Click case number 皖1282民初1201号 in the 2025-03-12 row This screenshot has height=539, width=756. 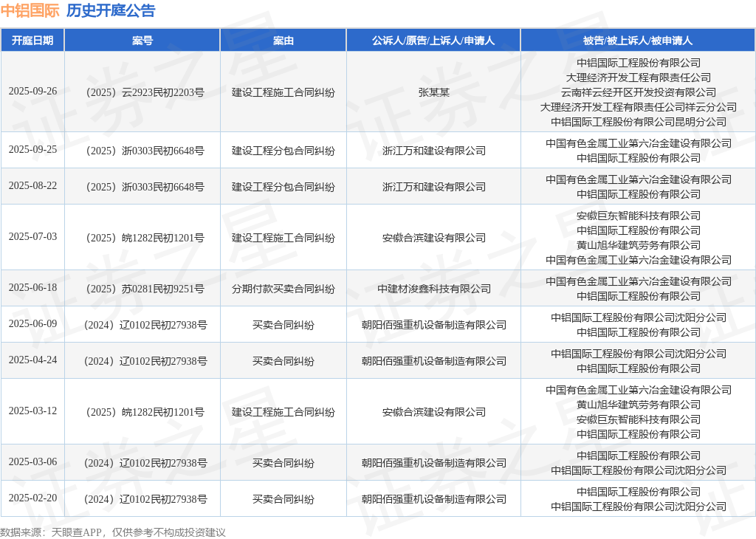(145, 413)
